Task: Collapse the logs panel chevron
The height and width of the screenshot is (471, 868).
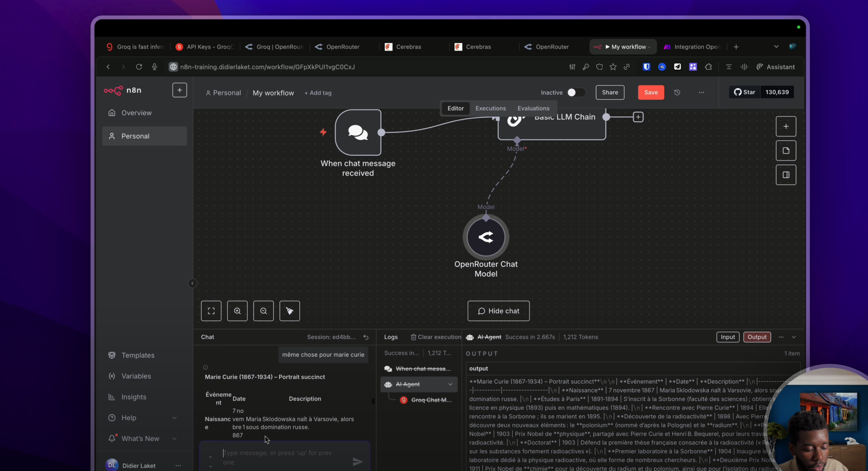Action: (x=794, y=337)
